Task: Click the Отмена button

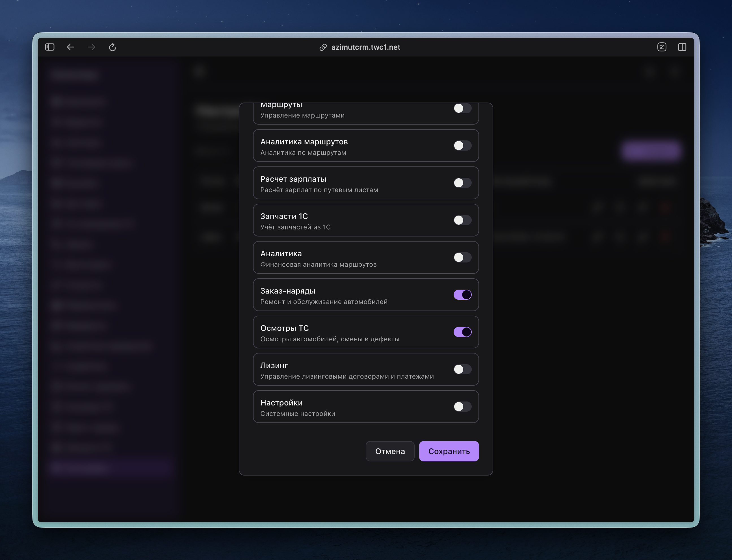Action: [x=390, y=451]
